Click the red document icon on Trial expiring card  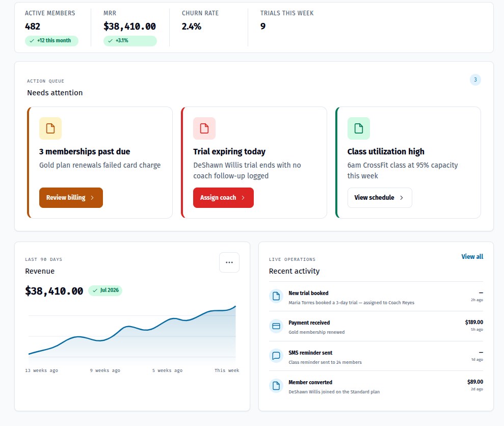pos(204,128)
